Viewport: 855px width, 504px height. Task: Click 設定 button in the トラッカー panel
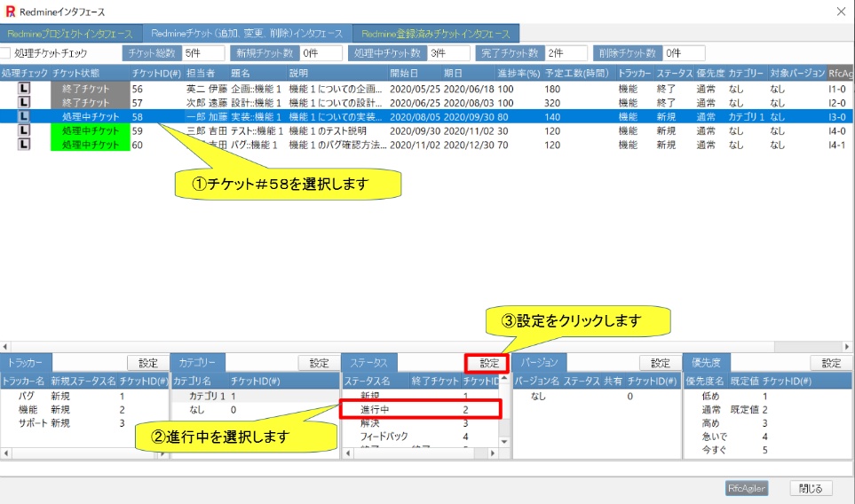click(147, 363)
